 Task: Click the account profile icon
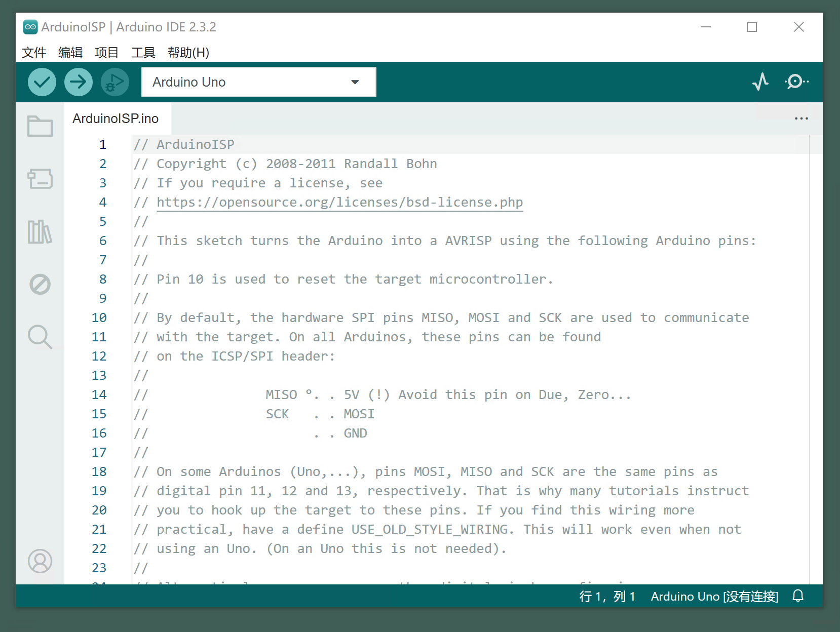pyautogui.click(x=40, y=561)
